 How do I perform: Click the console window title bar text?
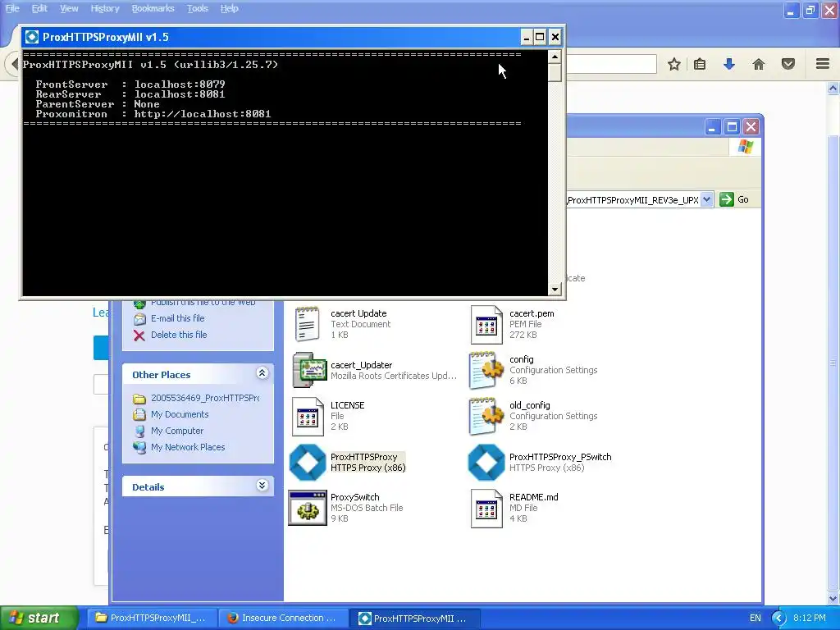[x=106, y=37]
